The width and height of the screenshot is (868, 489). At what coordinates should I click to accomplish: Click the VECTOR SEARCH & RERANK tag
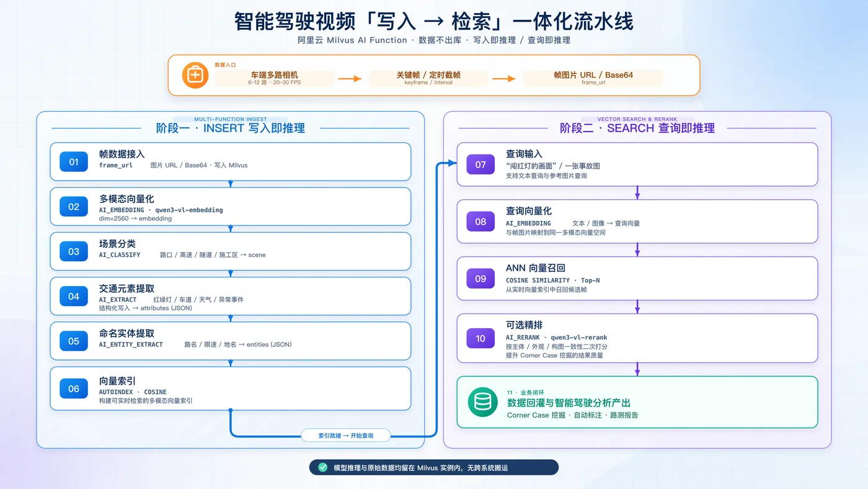click(637, 119)
